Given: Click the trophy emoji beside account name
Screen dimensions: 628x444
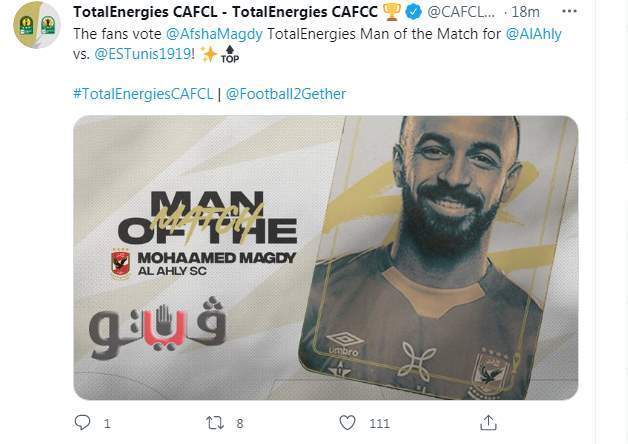Looking at the screenshot, I should tap(392, 12).
